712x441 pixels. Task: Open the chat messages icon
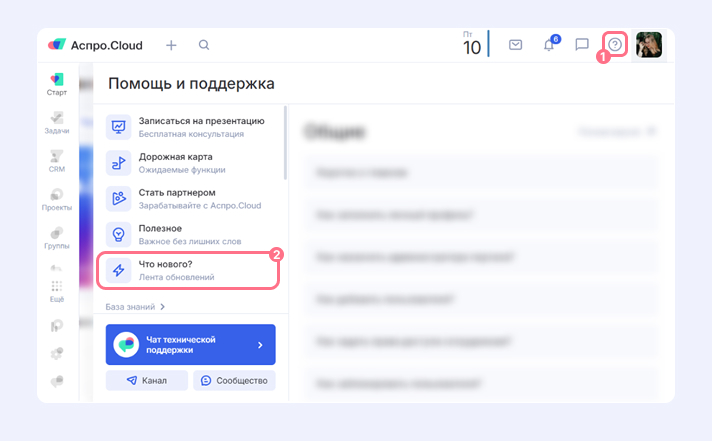click(582, 45)
